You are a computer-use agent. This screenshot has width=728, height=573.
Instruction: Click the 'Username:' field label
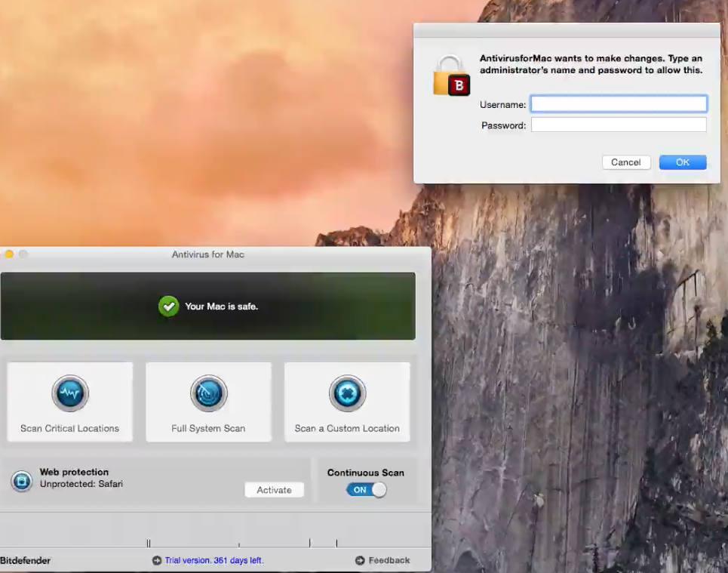pos(503,105)
